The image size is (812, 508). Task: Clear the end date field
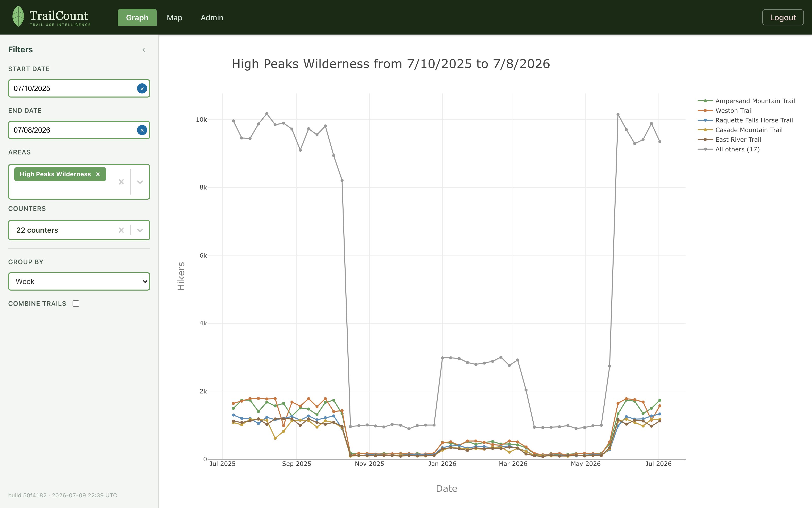click(142, 130)
